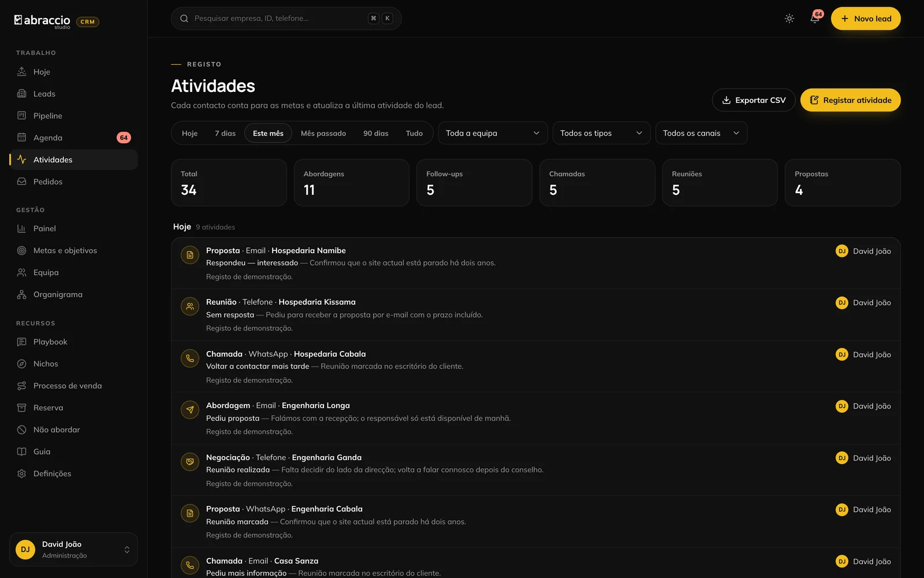The image size is (924, 578).
Task: Open the Agenda calendar icon
Action: (22, 138)
